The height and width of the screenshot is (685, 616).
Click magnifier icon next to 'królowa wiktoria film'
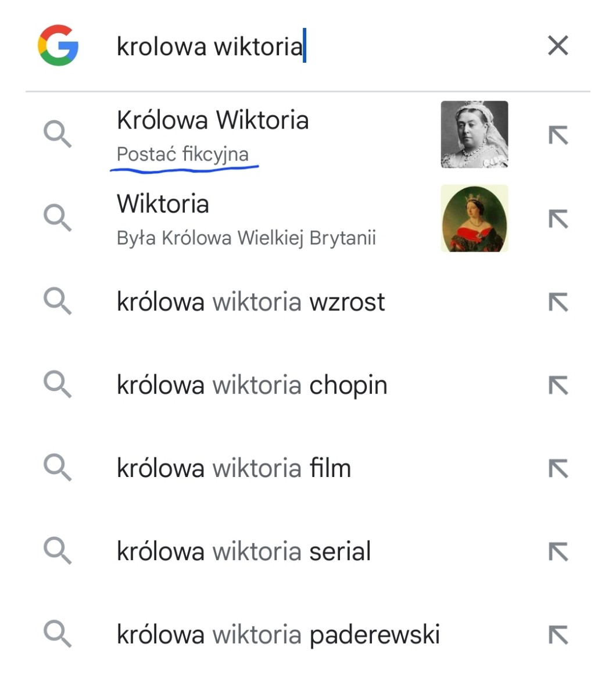coord(57,468)
